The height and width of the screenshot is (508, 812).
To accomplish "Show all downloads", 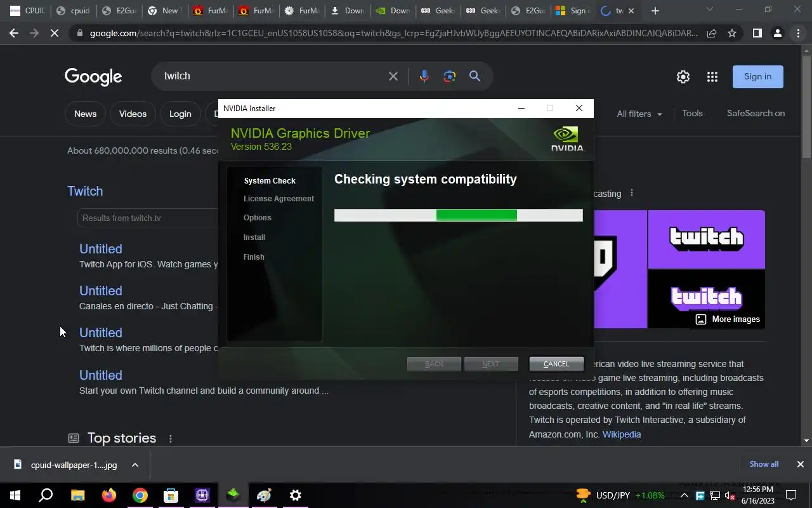I will click(x=764, y=464).
